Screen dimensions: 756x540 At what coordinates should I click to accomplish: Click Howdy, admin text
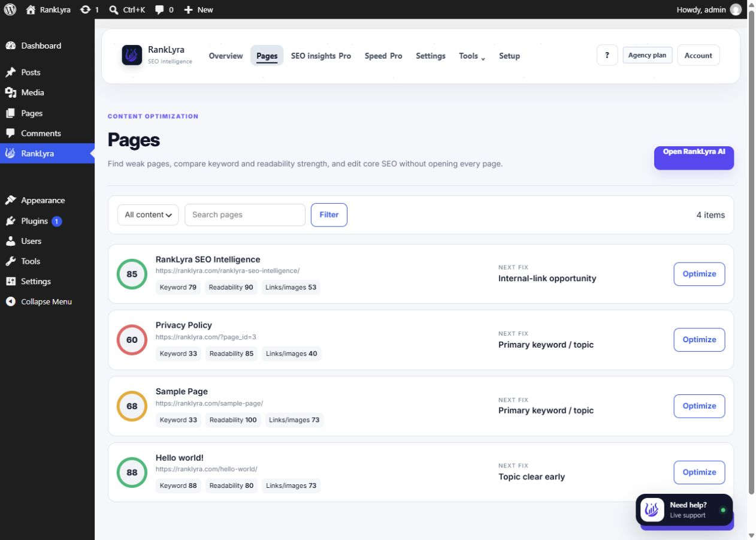click(x=701, y=10)
